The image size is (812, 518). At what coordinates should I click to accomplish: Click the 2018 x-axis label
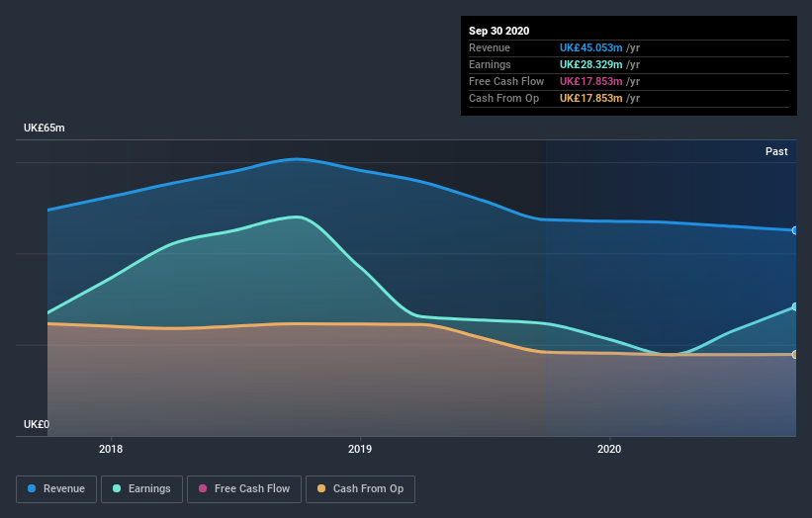[x=111, y=449]
